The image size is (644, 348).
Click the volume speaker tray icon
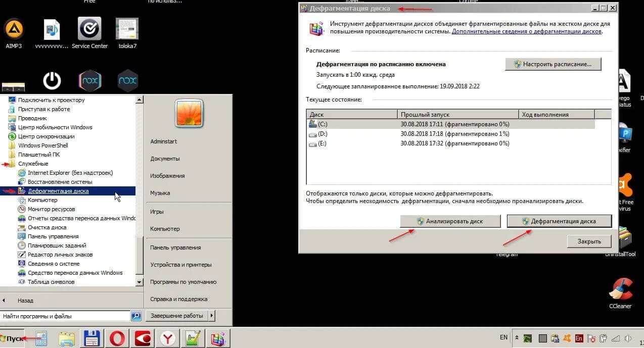pyautogui.click(x=628, y=338)
